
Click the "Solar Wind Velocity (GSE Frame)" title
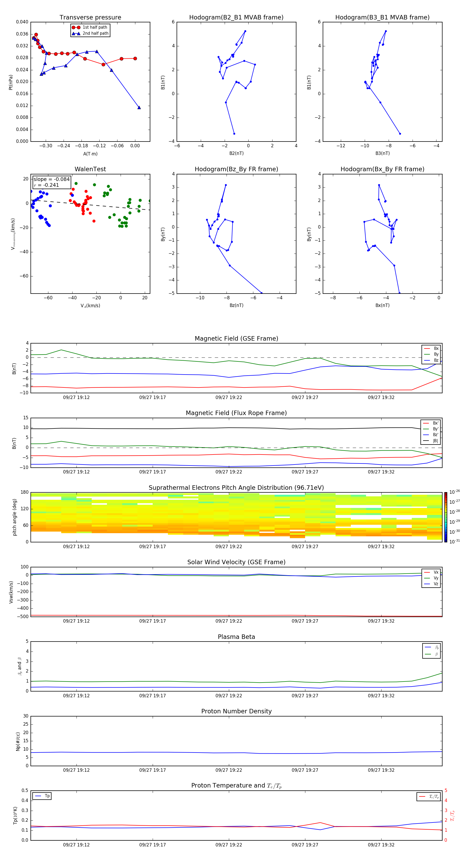236,562
